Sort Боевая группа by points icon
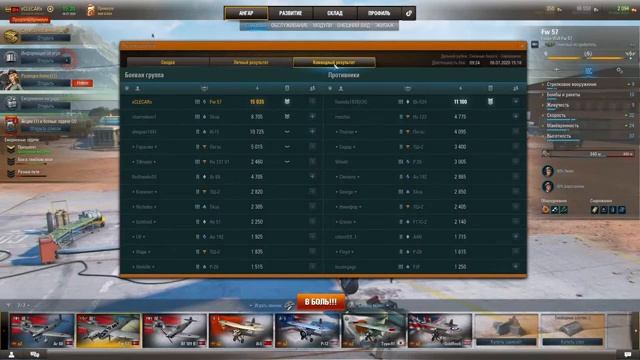 [257, 88]
